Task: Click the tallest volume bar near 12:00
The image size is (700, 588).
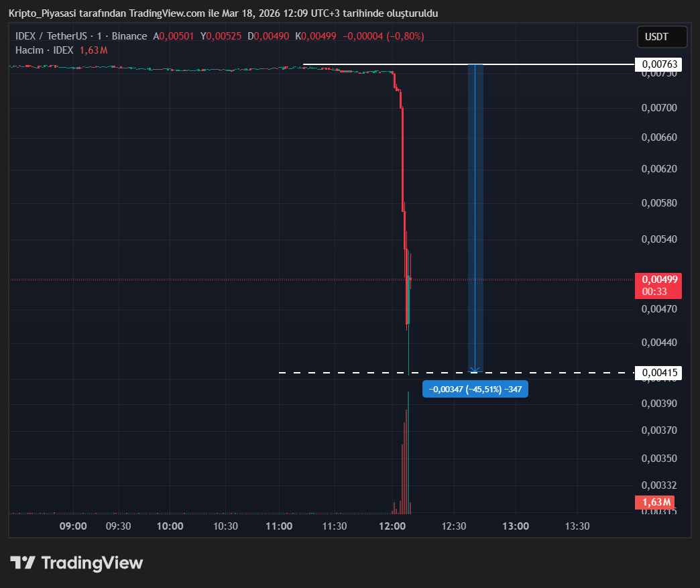Action: [x=408, y=456]
